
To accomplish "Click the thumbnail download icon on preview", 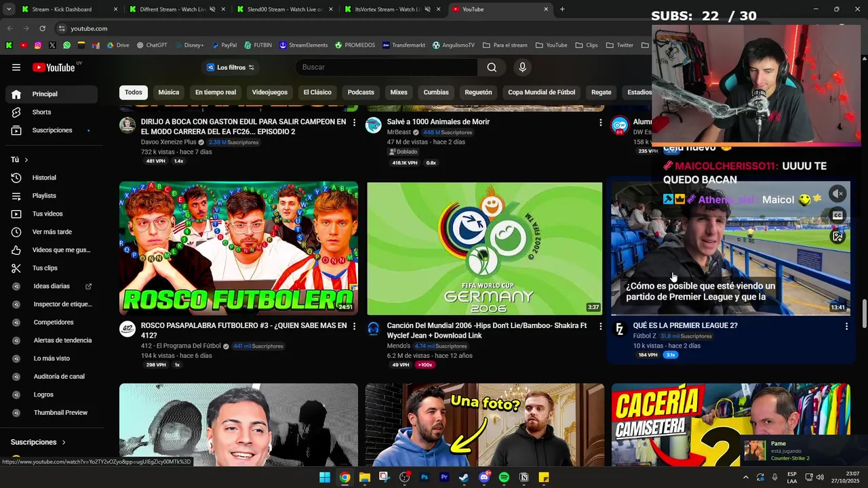I will (837, 237).
